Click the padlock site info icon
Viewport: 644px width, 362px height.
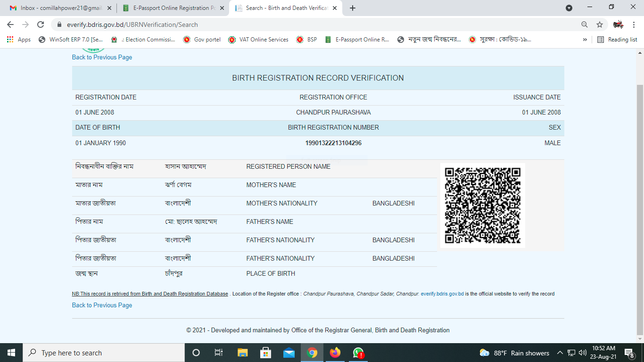59,25
